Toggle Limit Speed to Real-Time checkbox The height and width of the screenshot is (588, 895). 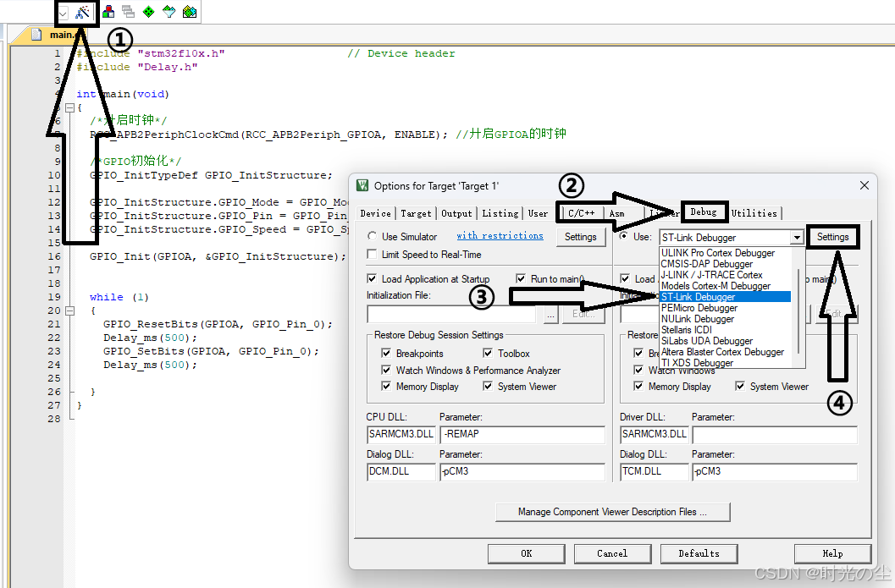coord(373,254)
